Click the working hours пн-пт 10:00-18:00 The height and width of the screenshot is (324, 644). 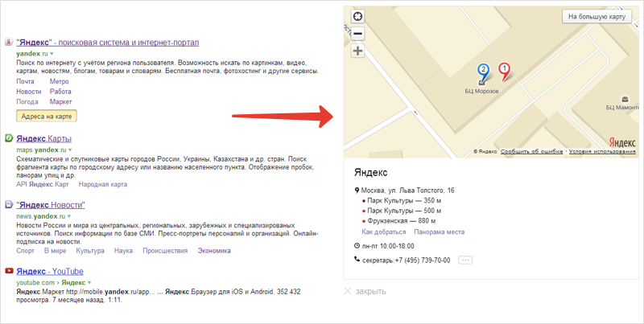tap(388, 246)
